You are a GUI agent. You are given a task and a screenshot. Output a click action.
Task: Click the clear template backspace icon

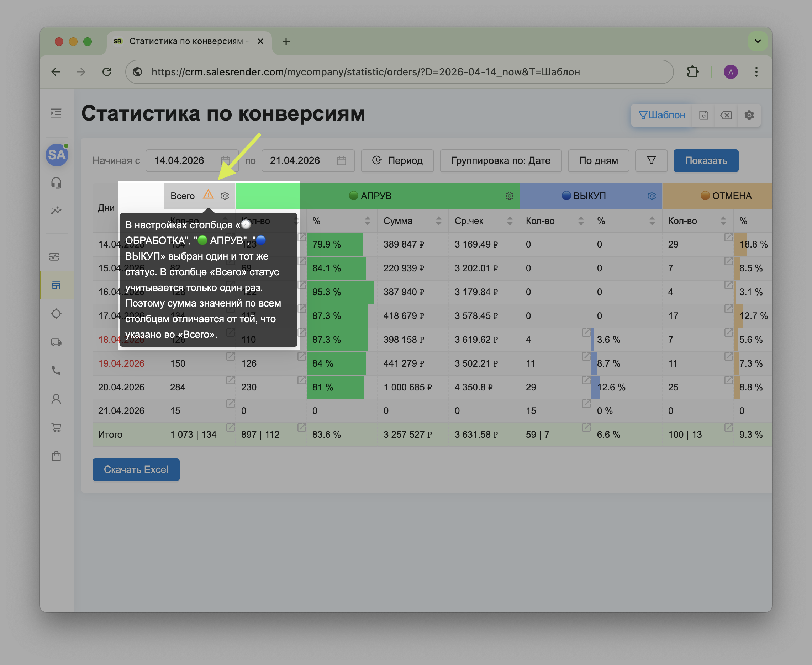click(x=726, y=115)
